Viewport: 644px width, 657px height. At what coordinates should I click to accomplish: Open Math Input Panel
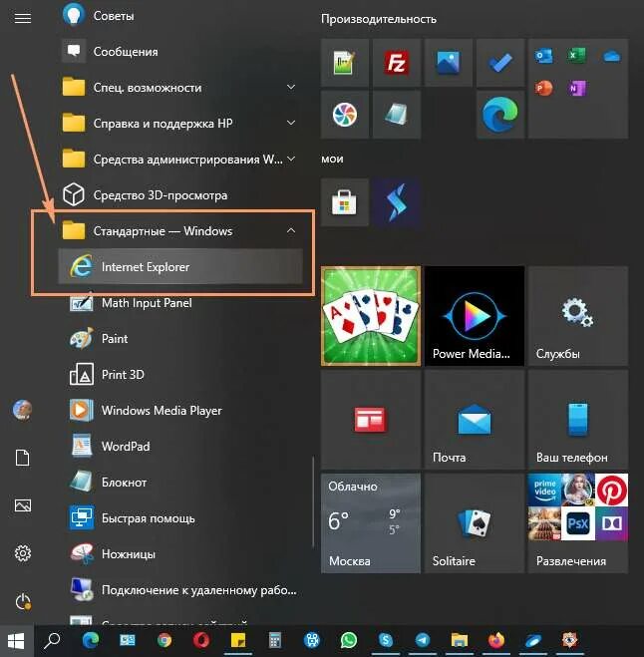tap(180, 303)
